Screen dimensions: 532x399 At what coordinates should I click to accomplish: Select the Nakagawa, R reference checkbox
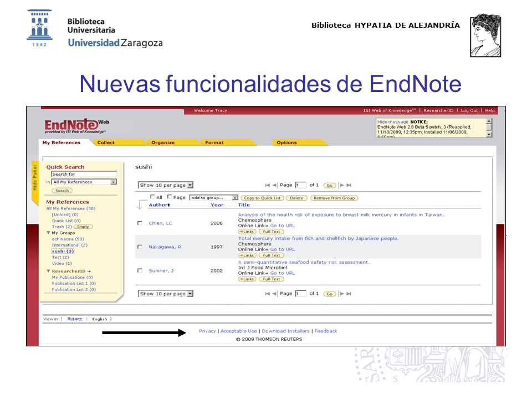point(140,247)
